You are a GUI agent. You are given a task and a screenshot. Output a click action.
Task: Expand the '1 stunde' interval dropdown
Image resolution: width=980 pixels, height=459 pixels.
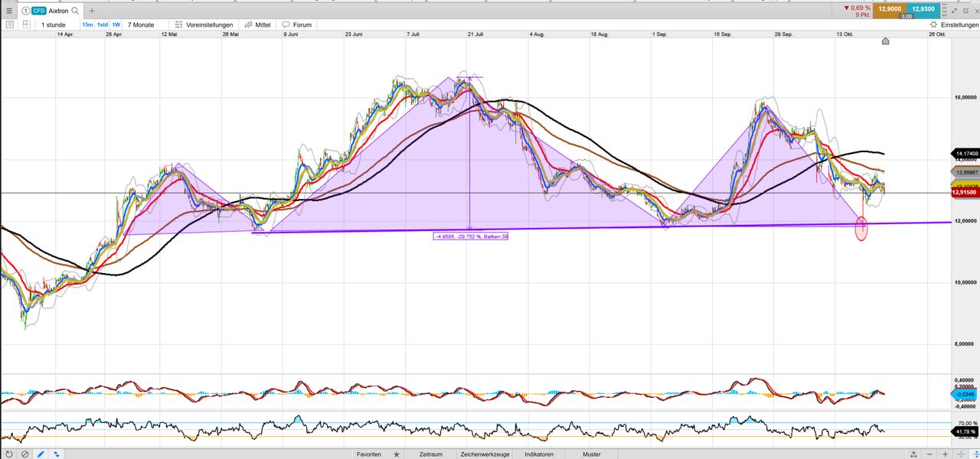coord(54,24)
